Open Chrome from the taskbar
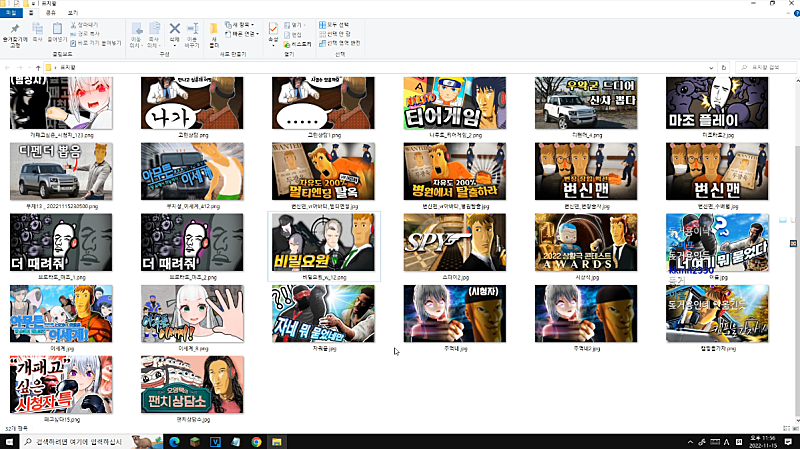Screen dimensions: 800x449 [x=256, y=441]
